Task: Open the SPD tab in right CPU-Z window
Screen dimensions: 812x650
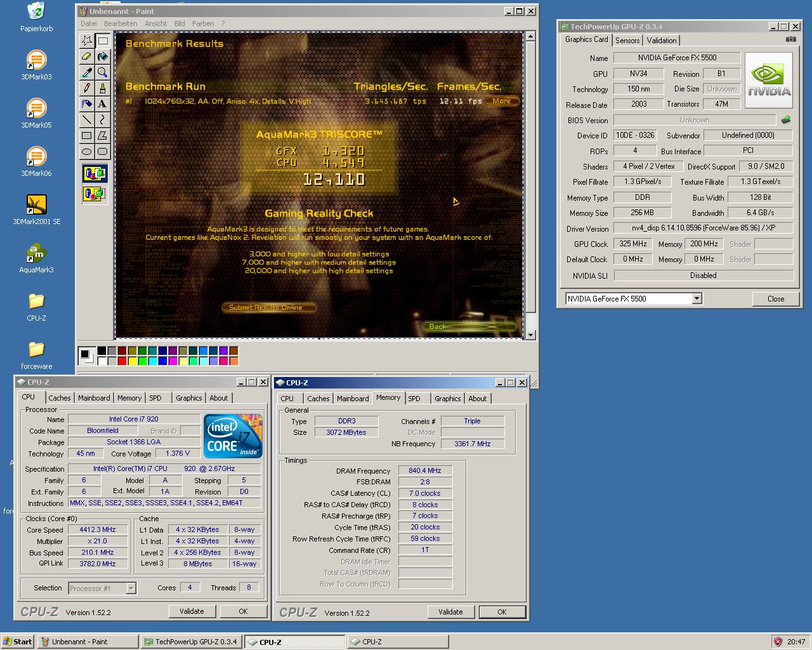Action: pyautogui.click(x=414, y=399)
